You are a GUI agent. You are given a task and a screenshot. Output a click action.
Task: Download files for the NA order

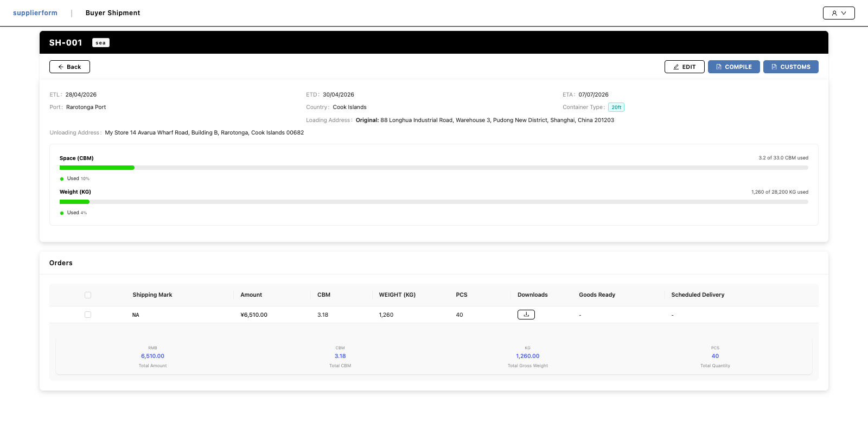coord(526,315)
